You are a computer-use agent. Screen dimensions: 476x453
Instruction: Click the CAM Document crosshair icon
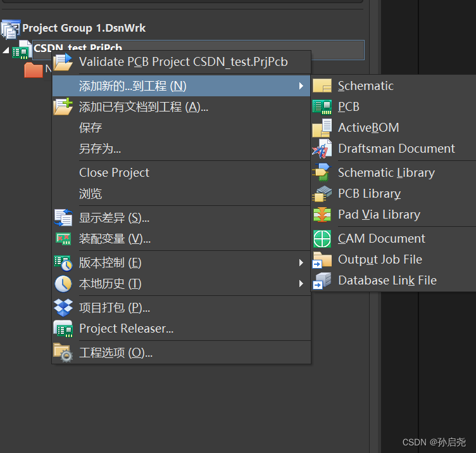pyautogui.click(x=322, y=239)
